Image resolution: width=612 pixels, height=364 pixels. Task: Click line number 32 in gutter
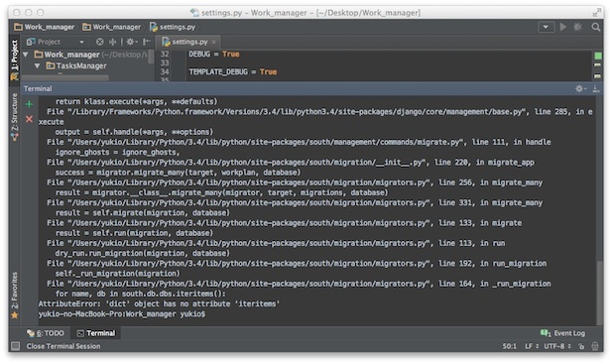click(165, 55)
